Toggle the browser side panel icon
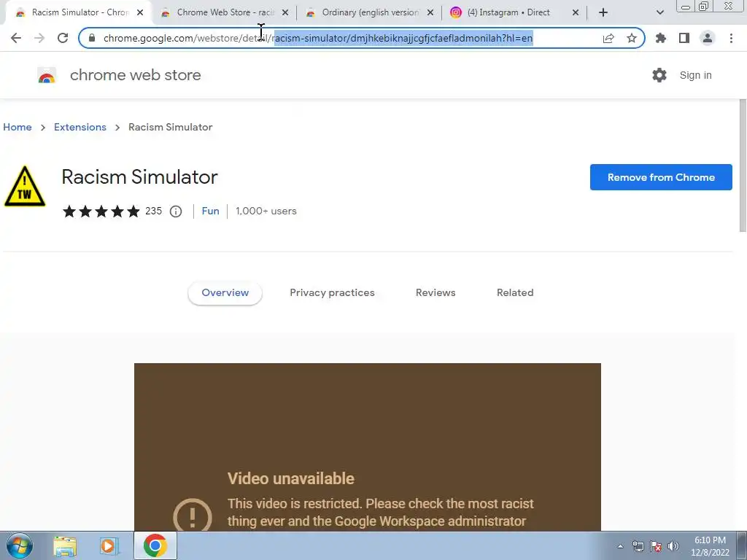The width and height of the screenshot is (747, 560). click(684, 38)
